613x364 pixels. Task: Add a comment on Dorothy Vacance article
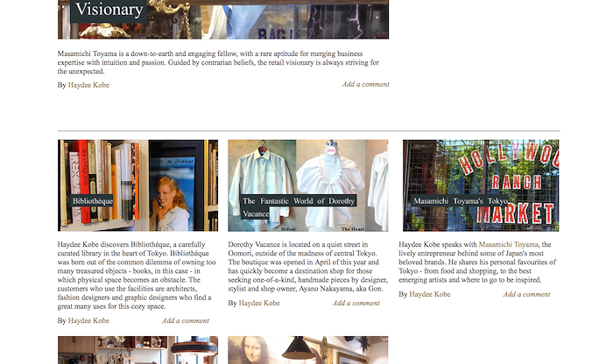[x=356, y=303]
